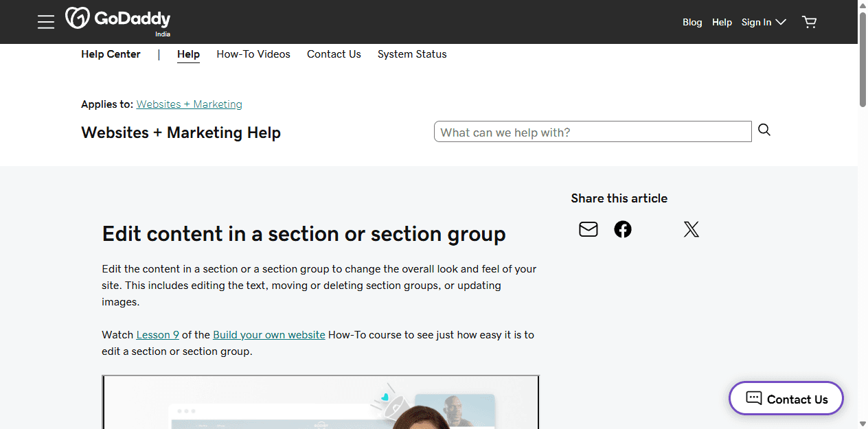The image size is (868, 429).
Task: Click the 'Websites + Marketing Help' heading
Action: [x=181, y=132]
